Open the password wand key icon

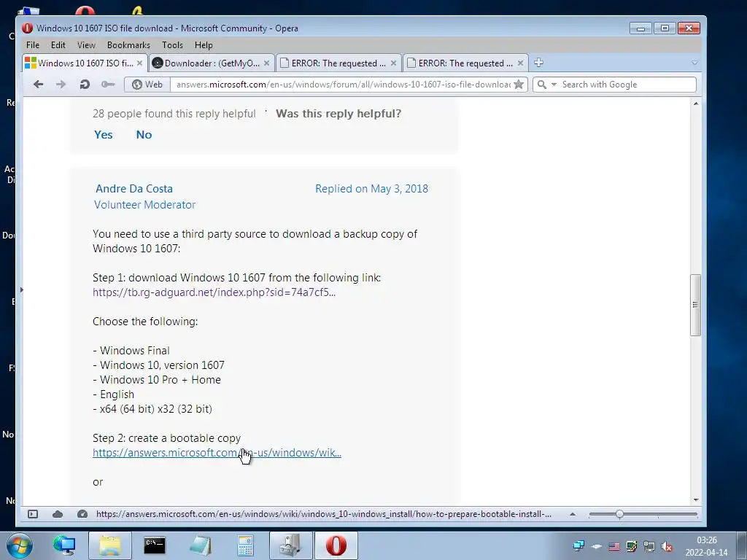tap(108, 85)
